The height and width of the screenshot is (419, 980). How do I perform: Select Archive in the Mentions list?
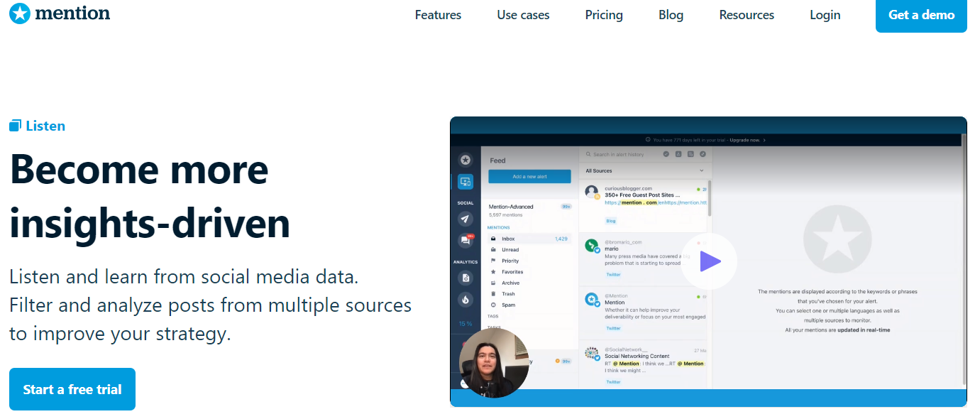coord(529,283)
